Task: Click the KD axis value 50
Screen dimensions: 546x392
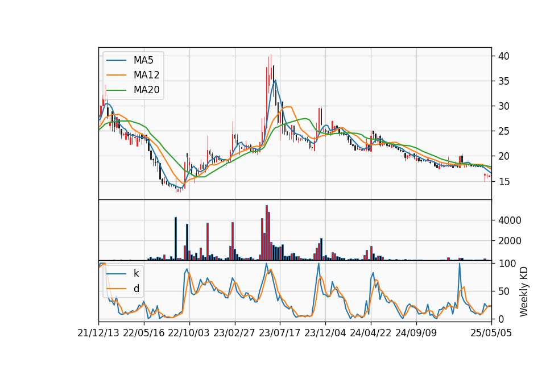Action: coord(504,291)
